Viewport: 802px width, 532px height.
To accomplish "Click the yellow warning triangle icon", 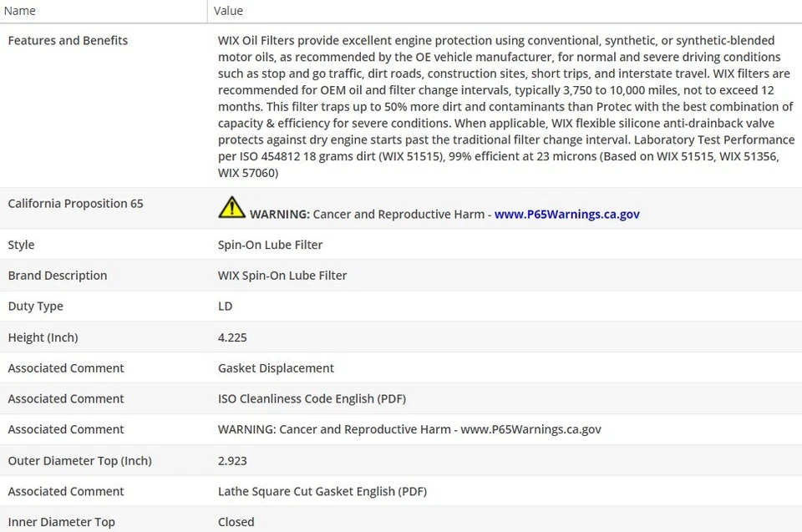I will coord(231,207).
